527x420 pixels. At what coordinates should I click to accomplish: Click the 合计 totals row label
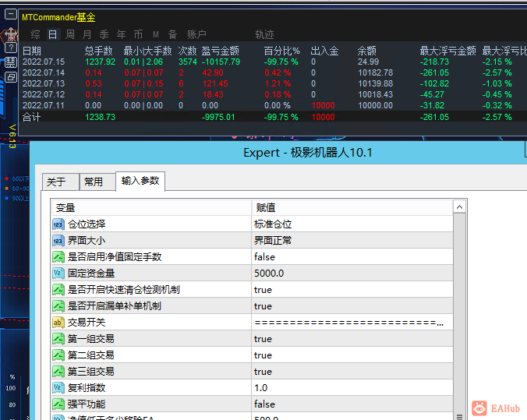pyautogui.click(x=32, y=117)
